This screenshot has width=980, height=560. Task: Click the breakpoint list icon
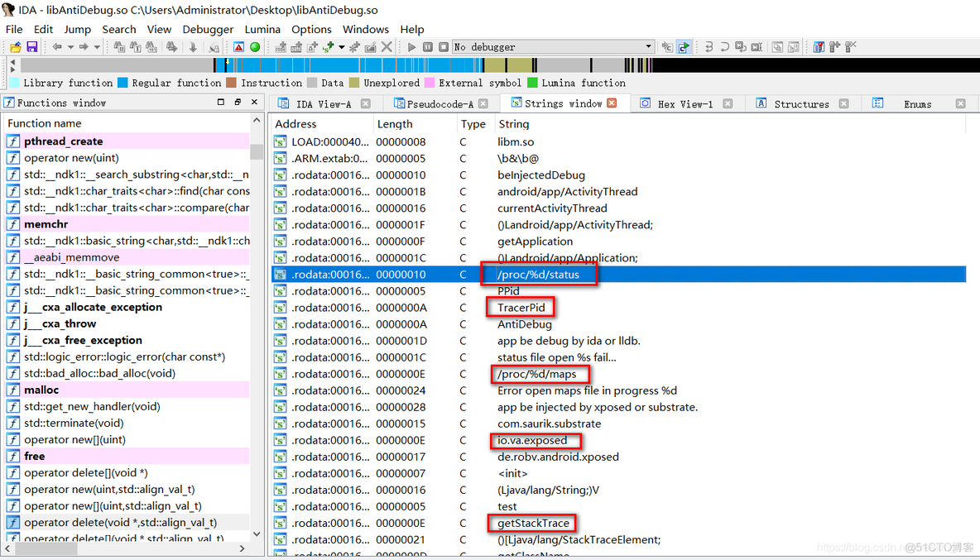coord(818,47)
